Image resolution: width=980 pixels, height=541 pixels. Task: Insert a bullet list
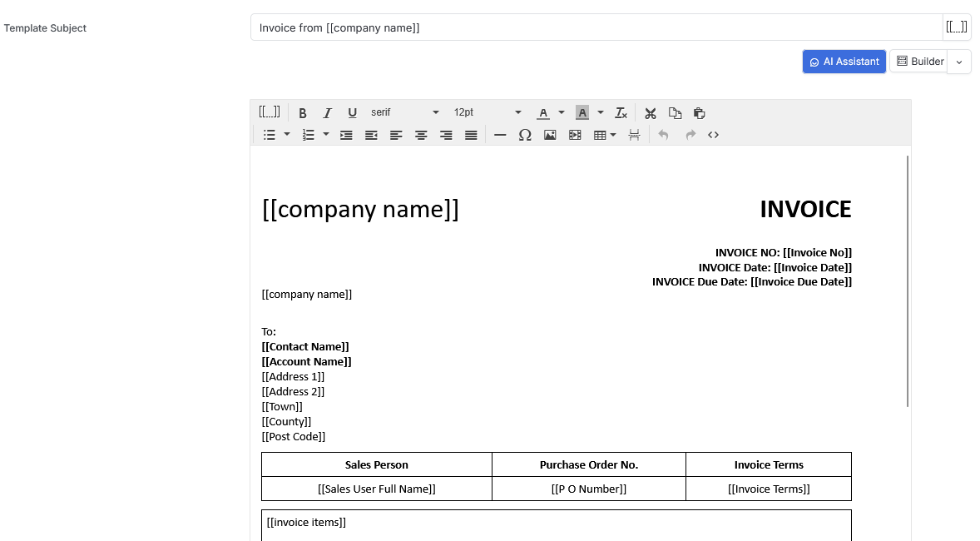point(270,135)
